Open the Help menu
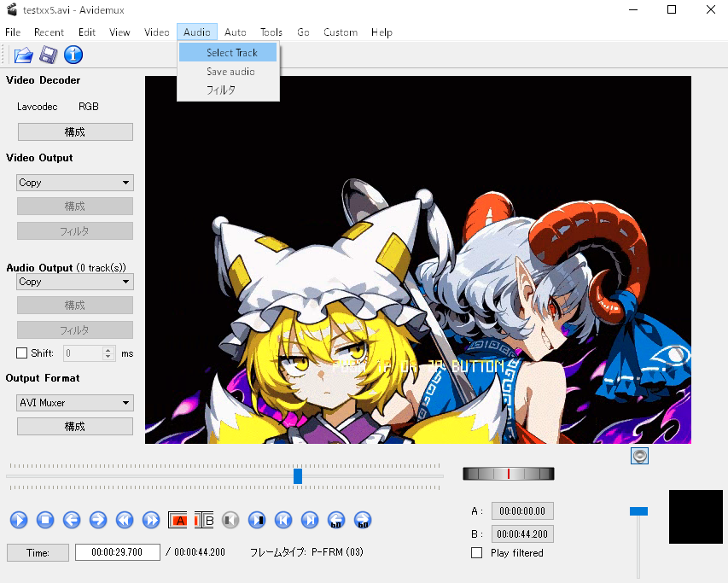728x583 pixels. (381, 32)
